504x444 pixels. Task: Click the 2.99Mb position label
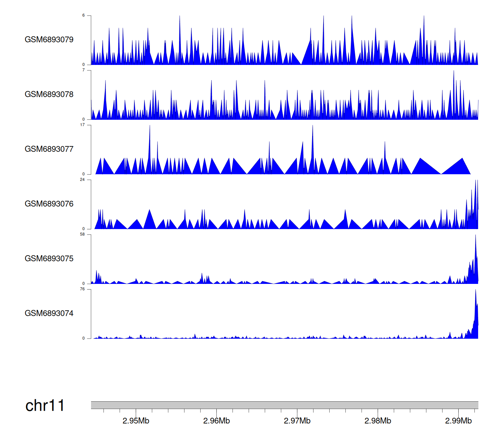pyautogui.click(x=458, y=421)
